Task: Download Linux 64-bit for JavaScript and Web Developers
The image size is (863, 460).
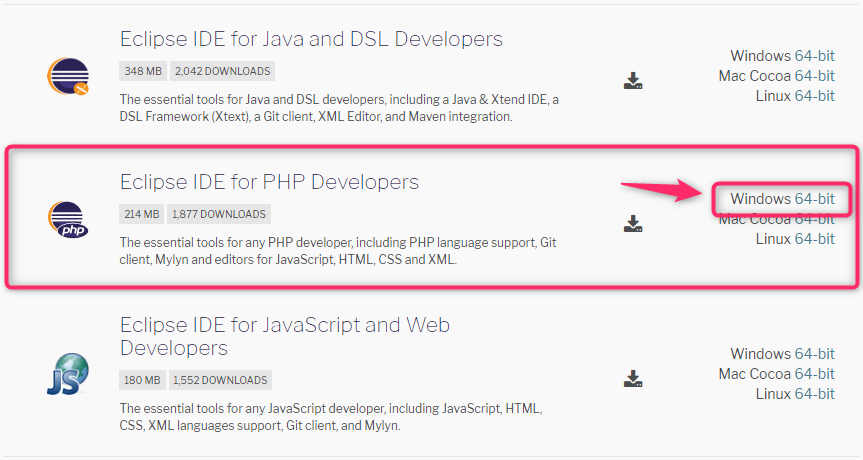Action: coord(815,394)
